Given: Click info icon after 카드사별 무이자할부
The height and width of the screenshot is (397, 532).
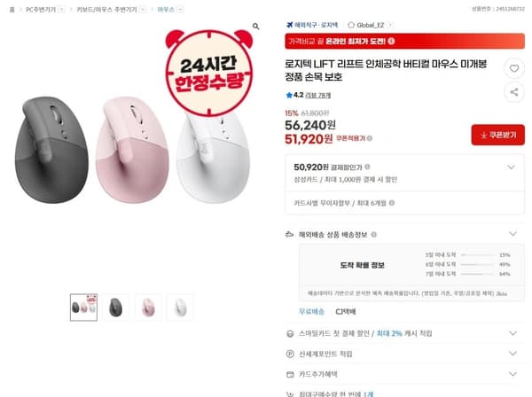Looking at the screenshot, I should [392, 203].
